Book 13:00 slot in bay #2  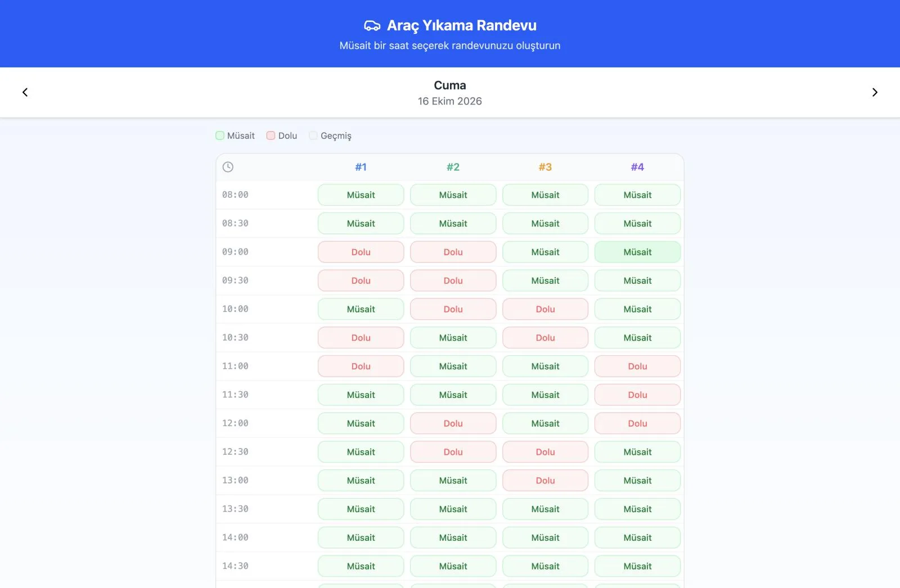point(453,481)
